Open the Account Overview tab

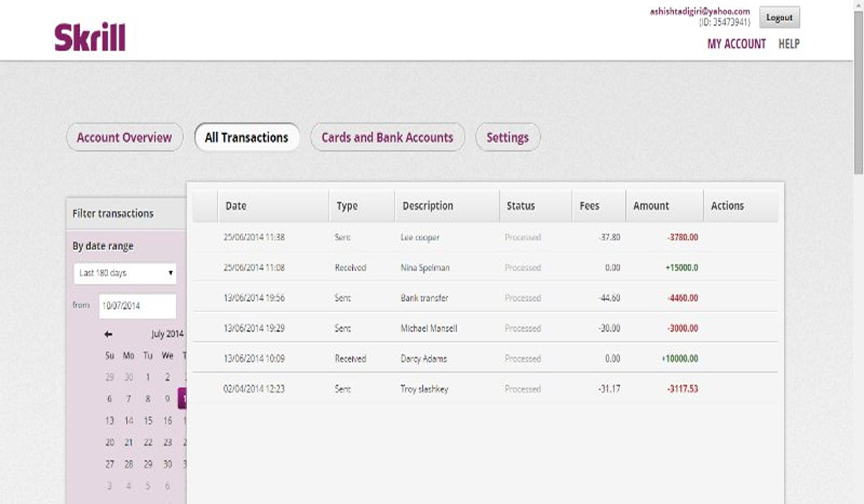point(125,138)
